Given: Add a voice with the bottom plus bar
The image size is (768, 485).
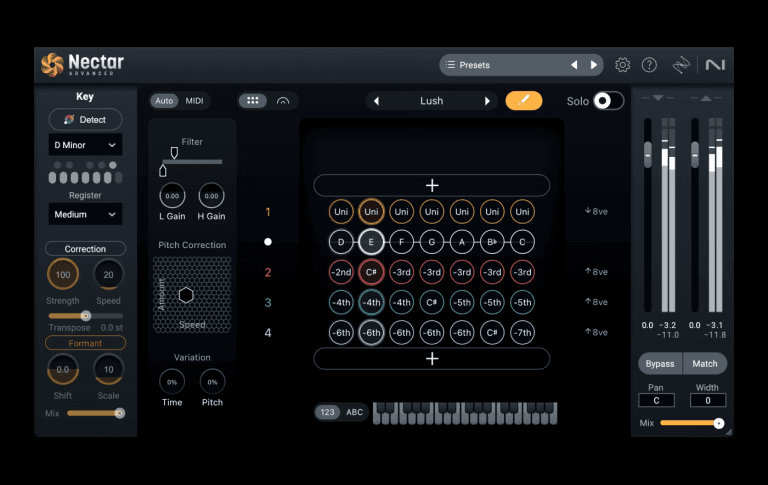Looking at the screenshot, I should [x=432, y=358].
